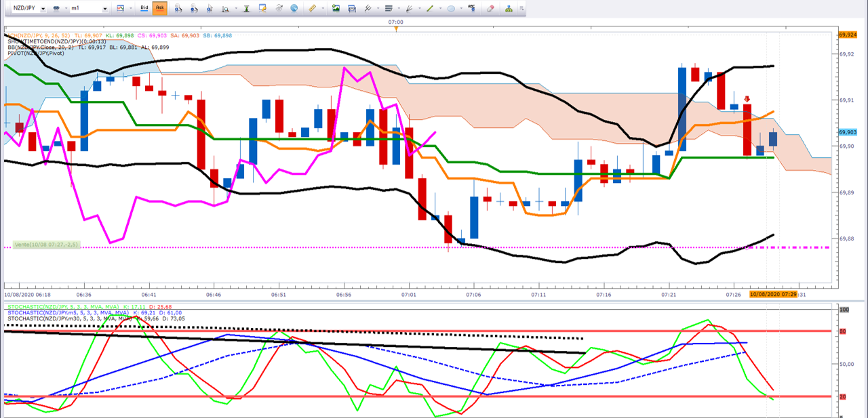Click the 10/08/2020 06:18 axis label
The height and width of the screenshot is (418, 868).
pos(27,295)
